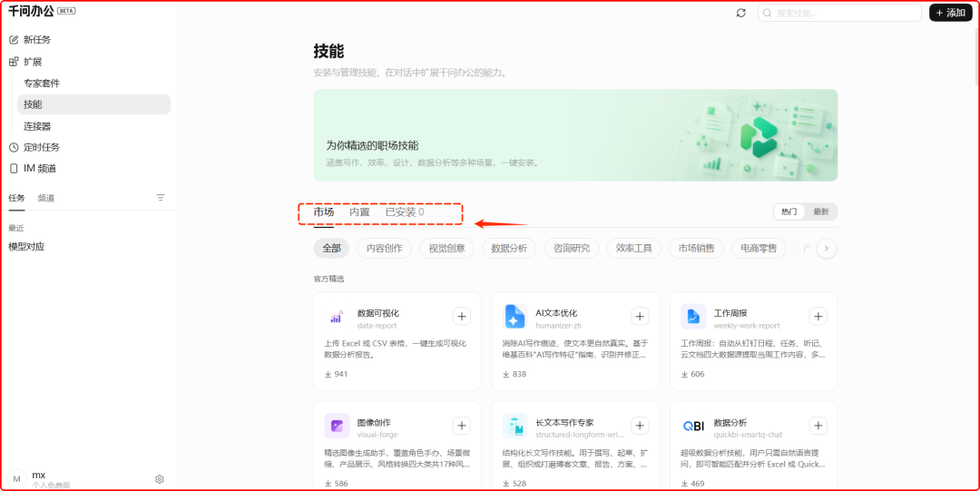
Task: Click the M user avatar
Action: click(x=17, y=479)
